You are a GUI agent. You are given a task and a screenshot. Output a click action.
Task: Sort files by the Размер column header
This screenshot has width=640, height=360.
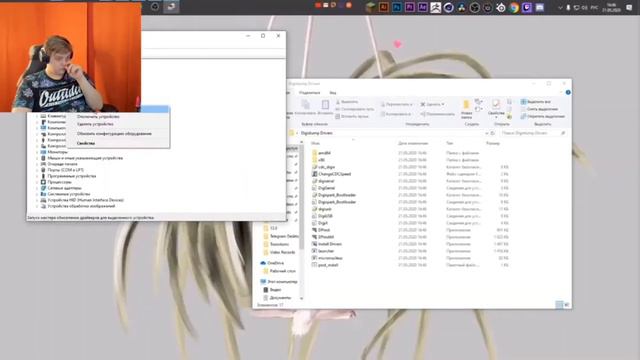point(493,143)
